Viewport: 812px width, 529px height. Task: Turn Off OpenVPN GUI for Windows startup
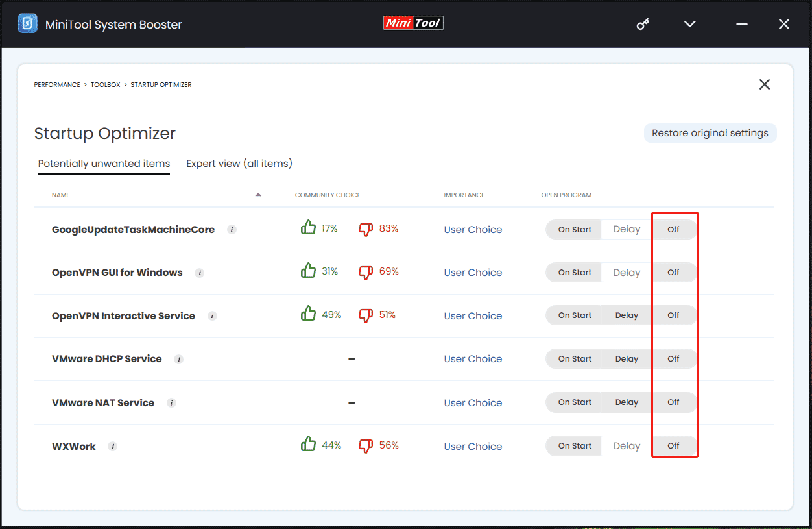point(674,273)
